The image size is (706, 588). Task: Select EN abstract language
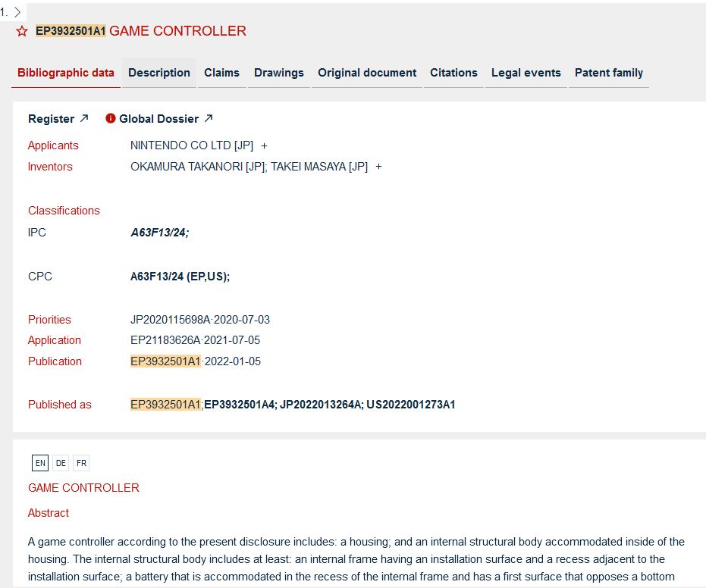coord(40,463)
